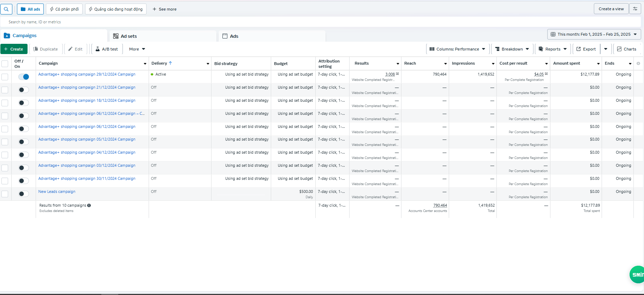
Task: Click the info icon beside Results from 10 campaigns
Action: pos(89,205)
